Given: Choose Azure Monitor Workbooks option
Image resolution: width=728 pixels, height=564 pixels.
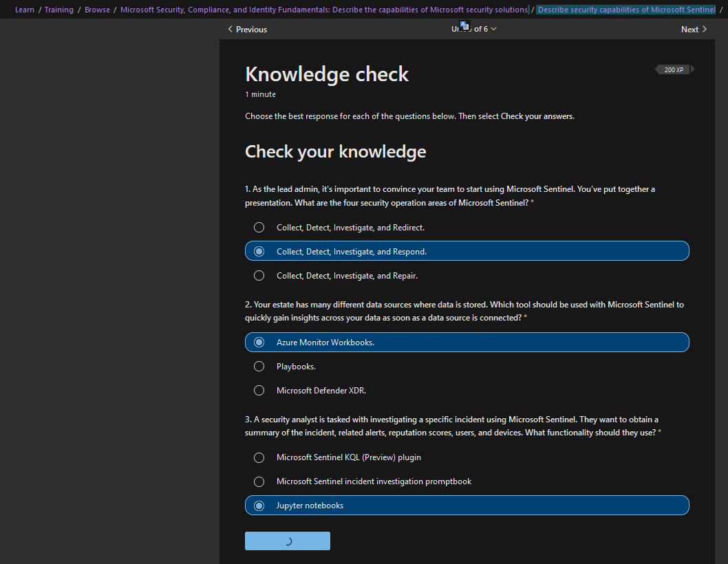Looking at the screenshot, I should coord(467,342).
